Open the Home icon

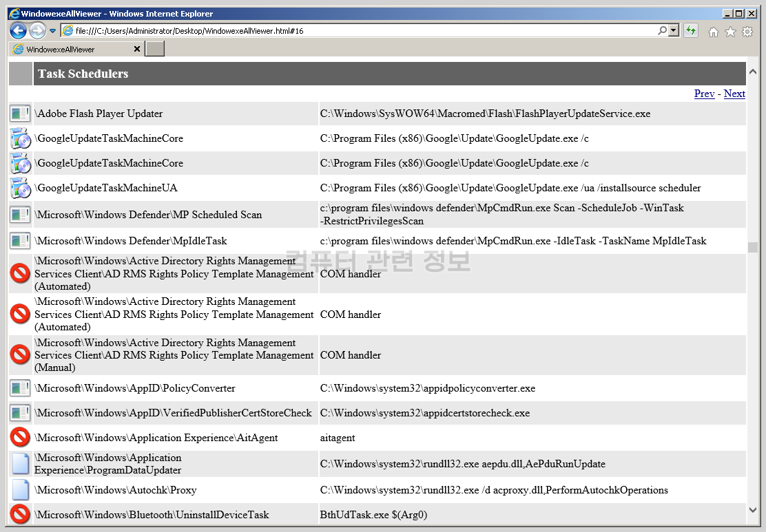pos(713,32)
